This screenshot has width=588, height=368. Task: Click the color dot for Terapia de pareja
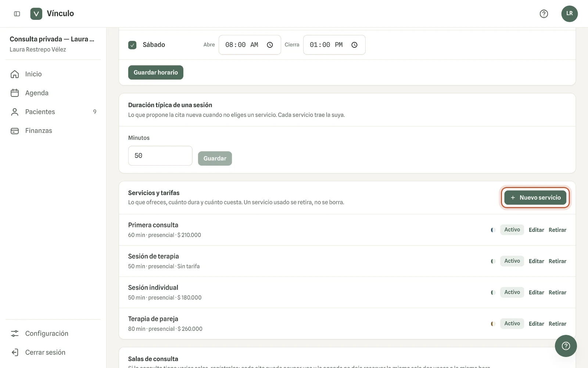tap(493, 324)
